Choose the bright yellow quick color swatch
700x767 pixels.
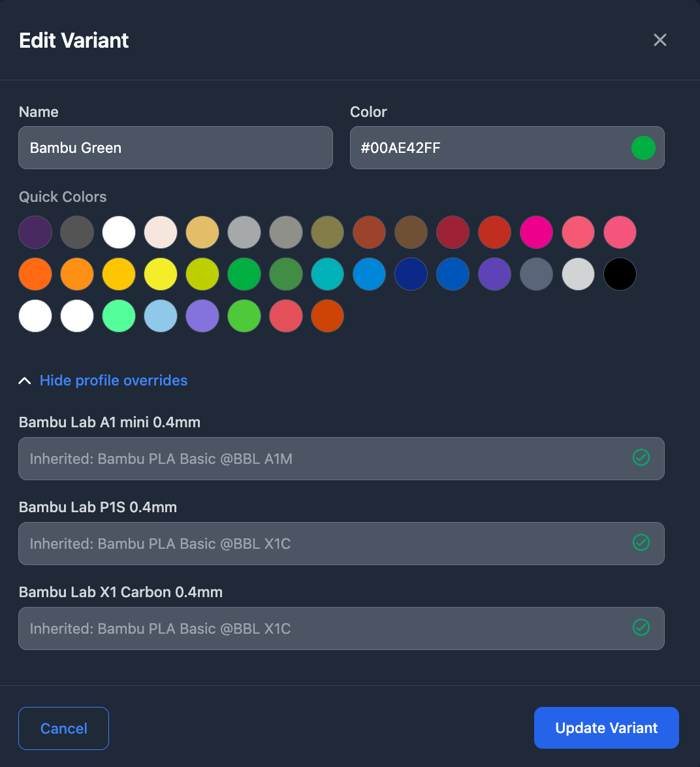(161, 274)
